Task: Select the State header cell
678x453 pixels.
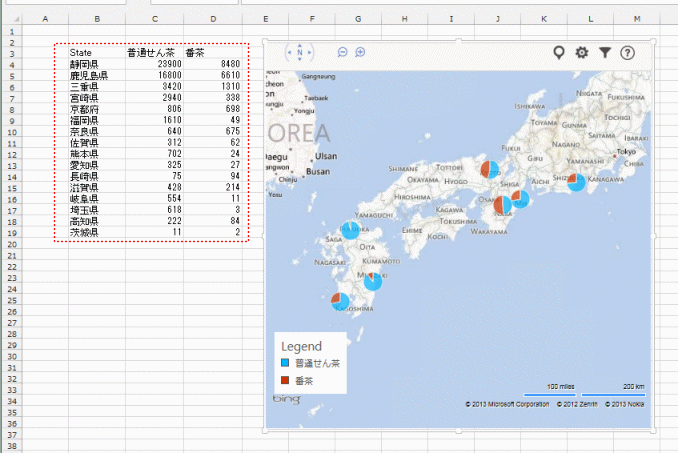Action: [81, 52]
